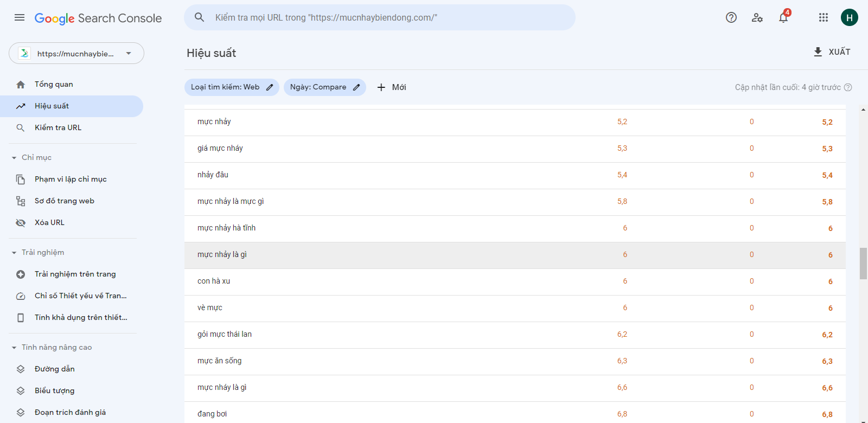Open the Help question mark icon
This screenshot has height=423, width=868.
point(731,17)
